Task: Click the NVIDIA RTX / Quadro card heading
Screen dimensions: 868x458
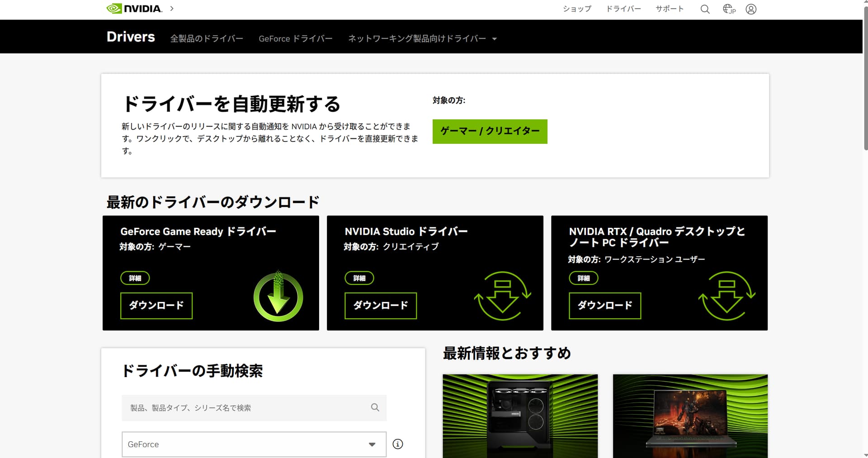Action: click(657, 237)
